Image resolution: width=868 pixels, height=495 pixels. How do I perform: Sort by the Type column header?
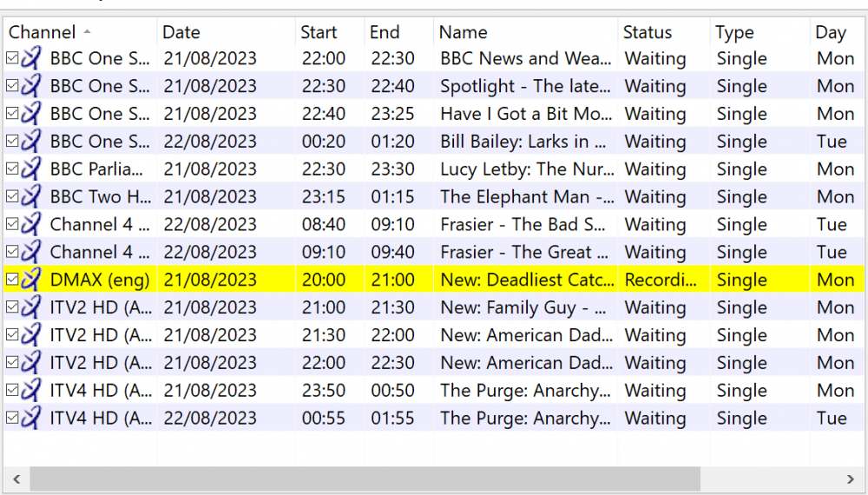pyautogui.click(x=759, y=32)
